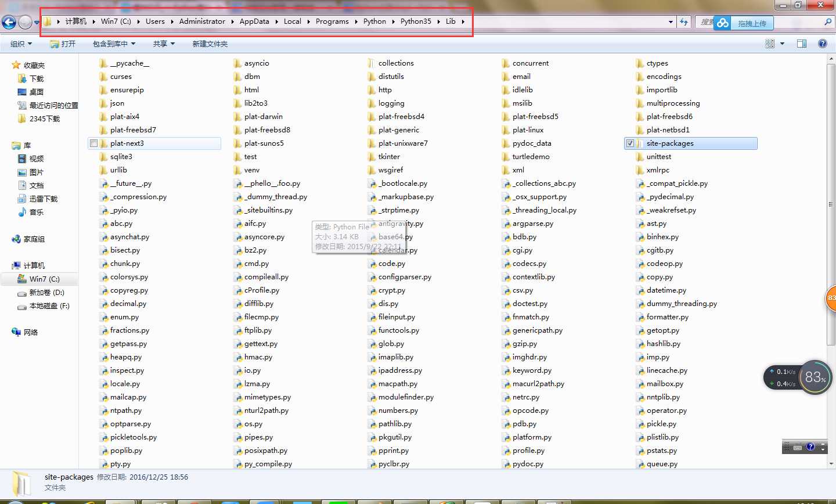
Task: Click the 下载 folder in favorites
Action: (31, 78)
